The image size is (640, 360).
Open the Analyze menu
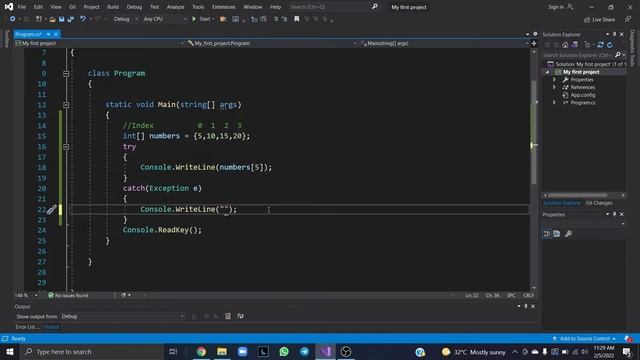point(176,7)
